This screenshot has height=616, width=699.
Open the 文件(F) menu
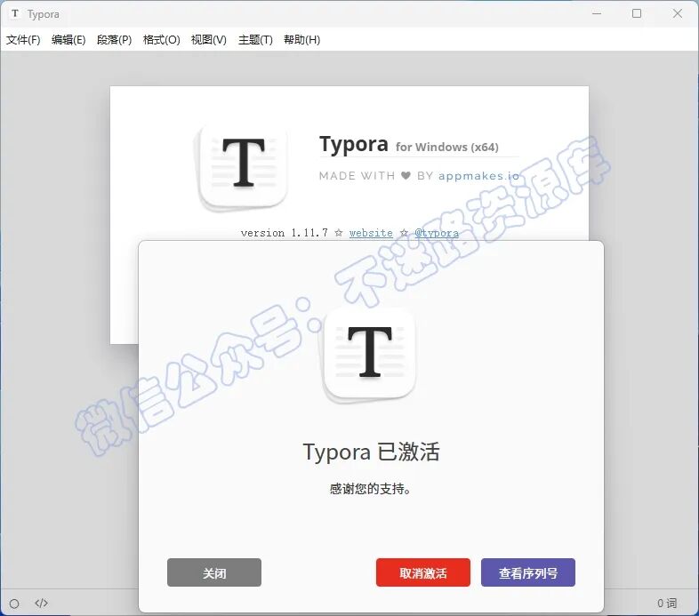coord(23,40)
